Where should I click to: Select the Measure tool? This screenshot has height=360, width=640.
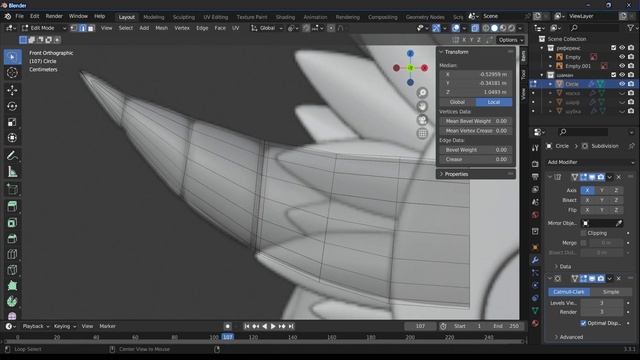(x=12, y=172)
